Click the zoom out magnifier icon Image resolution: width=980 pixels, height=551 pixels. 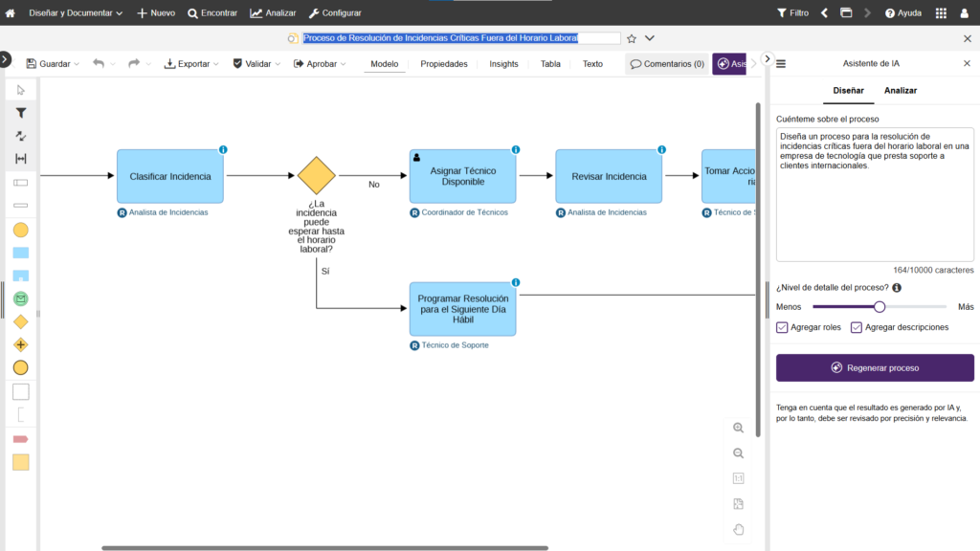pos(738,453)
